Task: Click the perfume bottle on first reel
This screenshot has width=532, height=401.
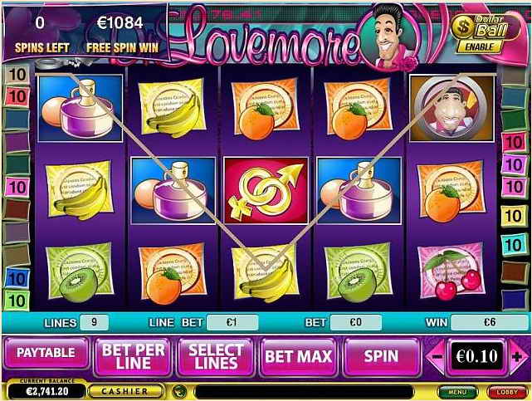Action: (x=81, y=108)
